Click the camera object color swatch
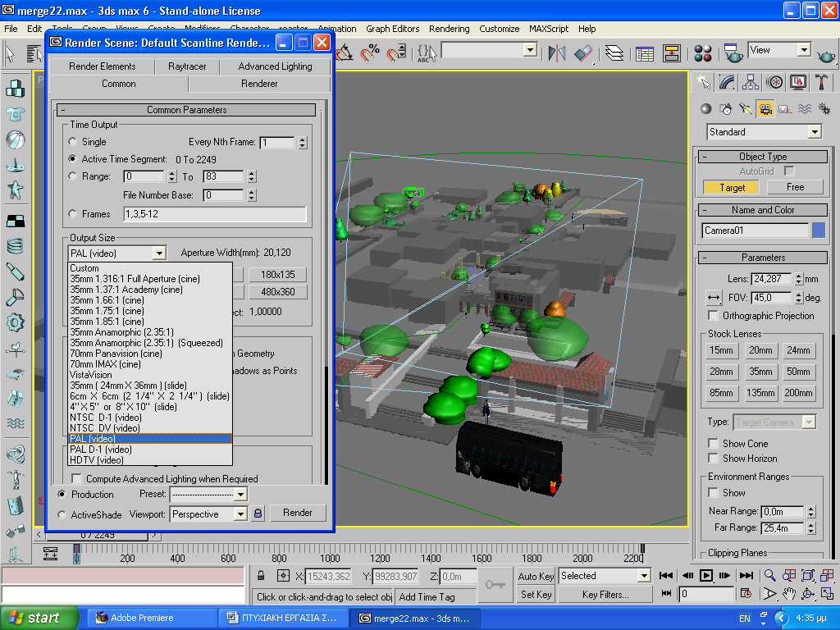The height and width of the screenshot is (630, 840). (x=819, y=231)
